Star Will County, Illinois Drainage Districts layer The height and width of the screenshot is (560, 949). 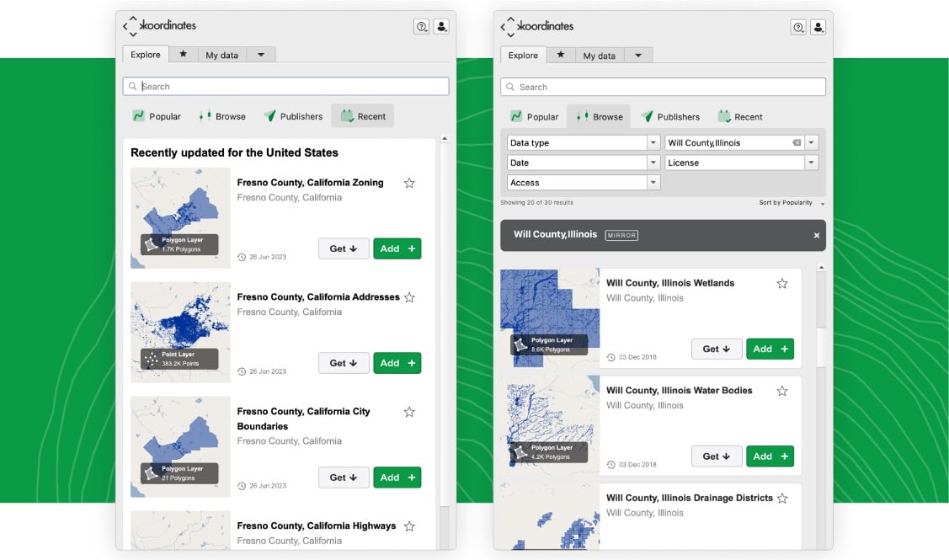pos(782,499)
